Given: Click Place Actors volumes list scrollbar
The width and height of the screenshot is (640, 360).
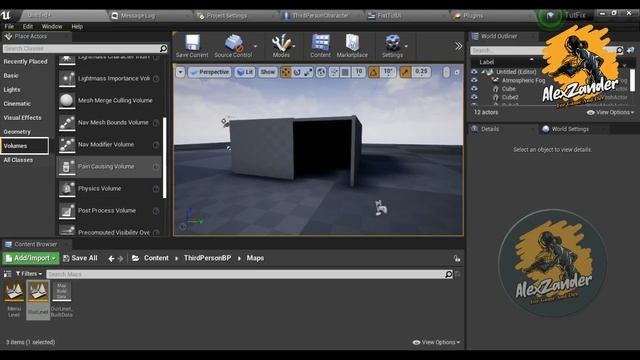Looking at the screenshot, I should tap(165, 158).
